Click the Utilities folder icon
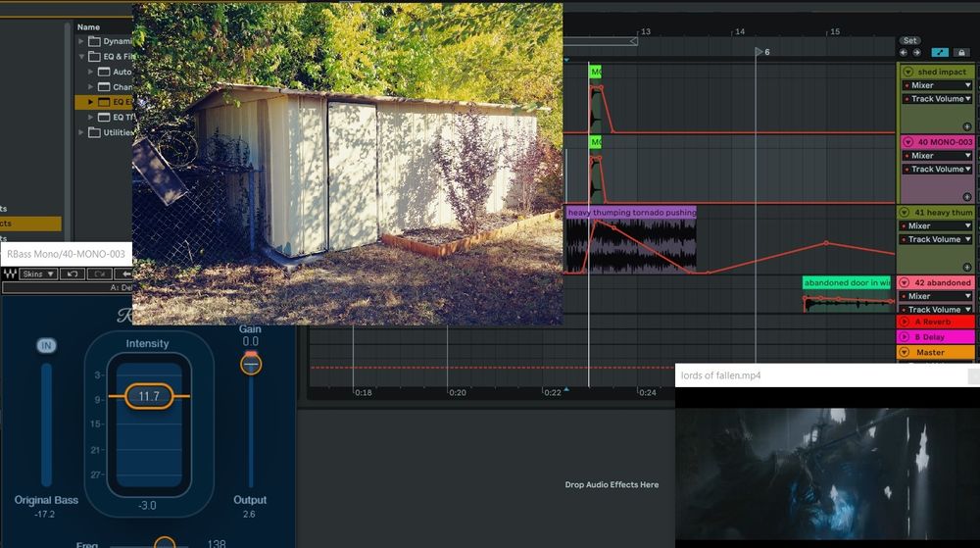 click(x=94, y=132)
